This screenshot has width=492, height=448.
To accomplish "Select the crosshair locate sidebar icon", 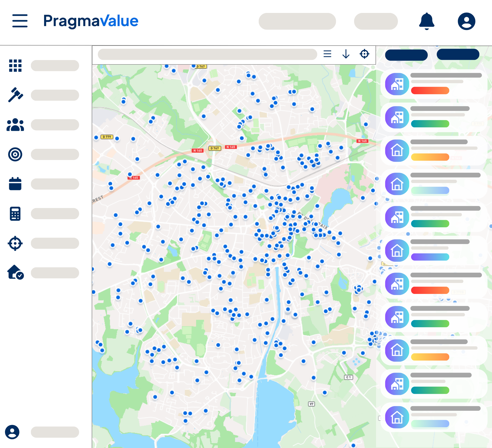I will point(15,243).
